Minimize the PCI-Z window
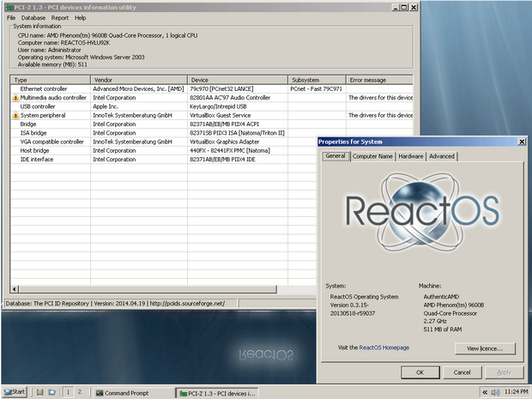The height and width of the screenshot is (399, 532). (396, 7)
